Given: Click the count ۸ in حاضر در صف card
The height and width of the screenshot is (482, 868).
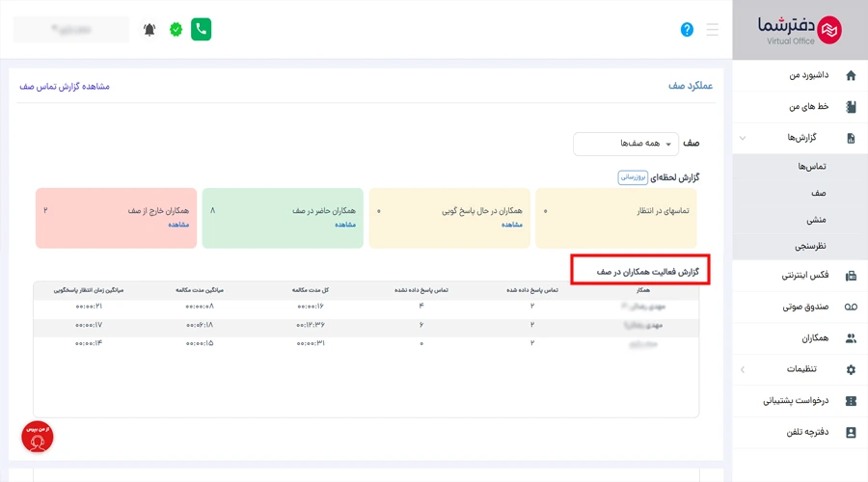Looking at the screenshot, I should pos(212,211).
